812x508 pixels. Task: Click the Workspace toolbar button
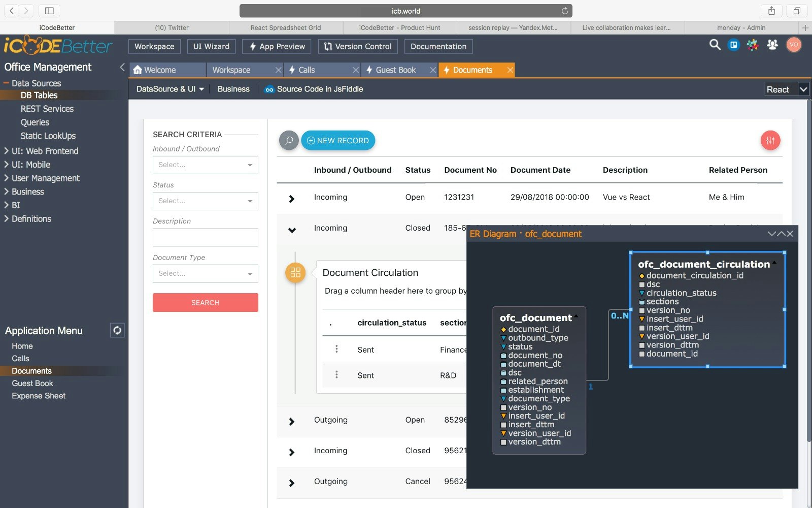tap(154, 46)
